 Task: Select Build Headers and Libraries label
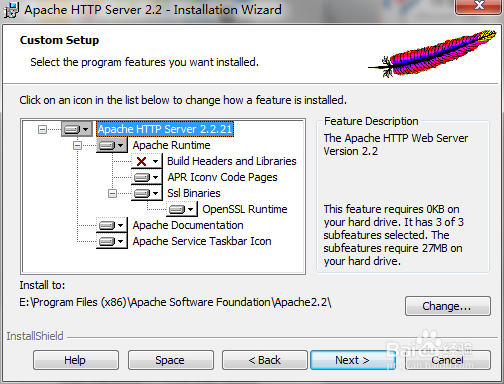[x=232, y=161]
